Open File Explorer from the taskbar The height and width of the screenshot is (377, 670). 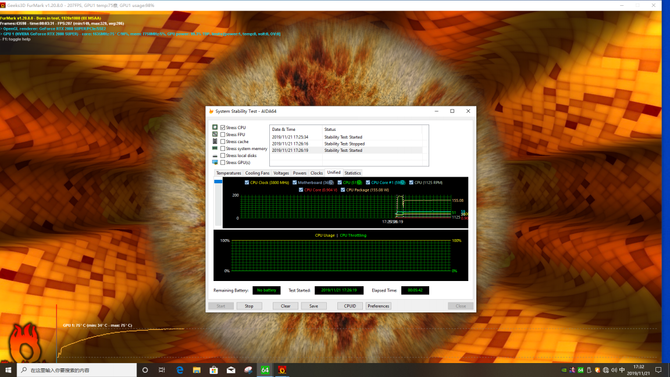point(197,370)
